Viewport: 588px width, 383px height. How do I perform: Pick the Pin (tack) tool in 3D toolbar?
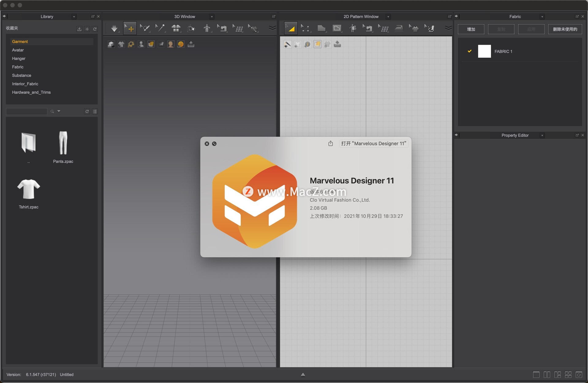(x=160, y=28)
